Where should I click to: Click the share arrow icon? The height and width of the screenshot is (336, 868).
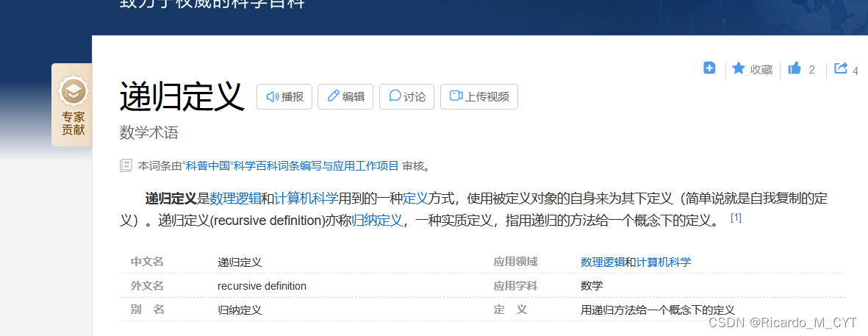841,68
